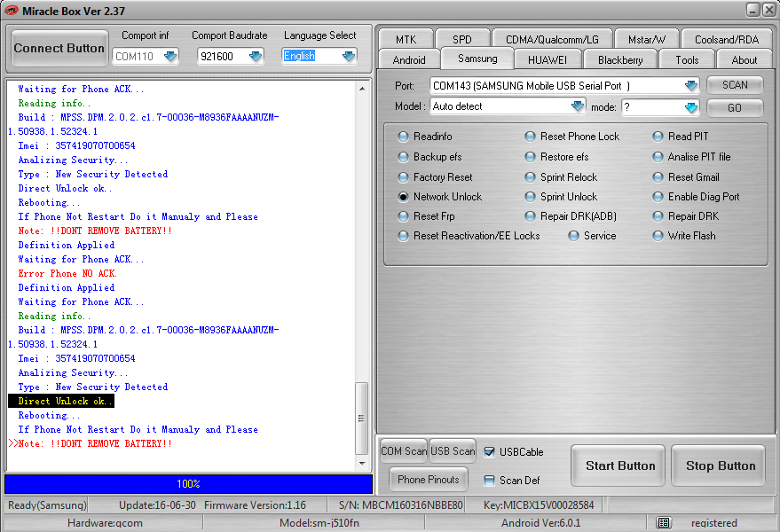
Task: Click the COM Scan button
Action: click(x=404, y=451)
